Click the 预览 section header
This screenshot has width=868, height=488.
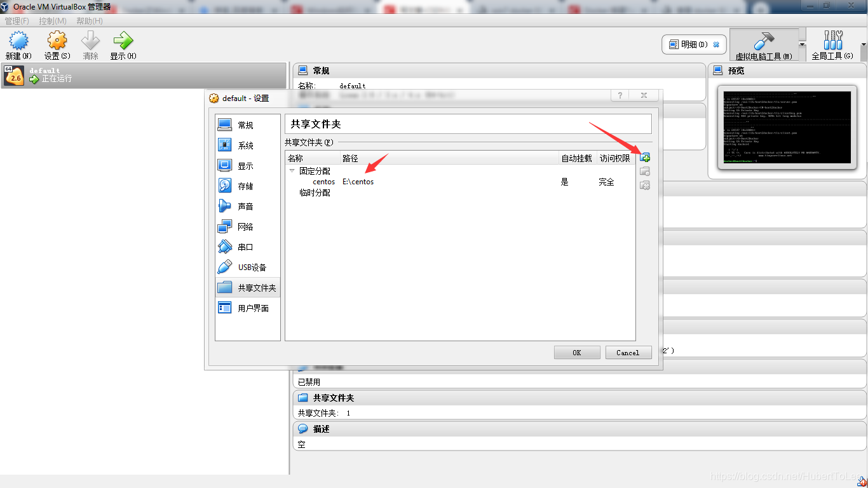pyautogui.click(x=788, y=71)
